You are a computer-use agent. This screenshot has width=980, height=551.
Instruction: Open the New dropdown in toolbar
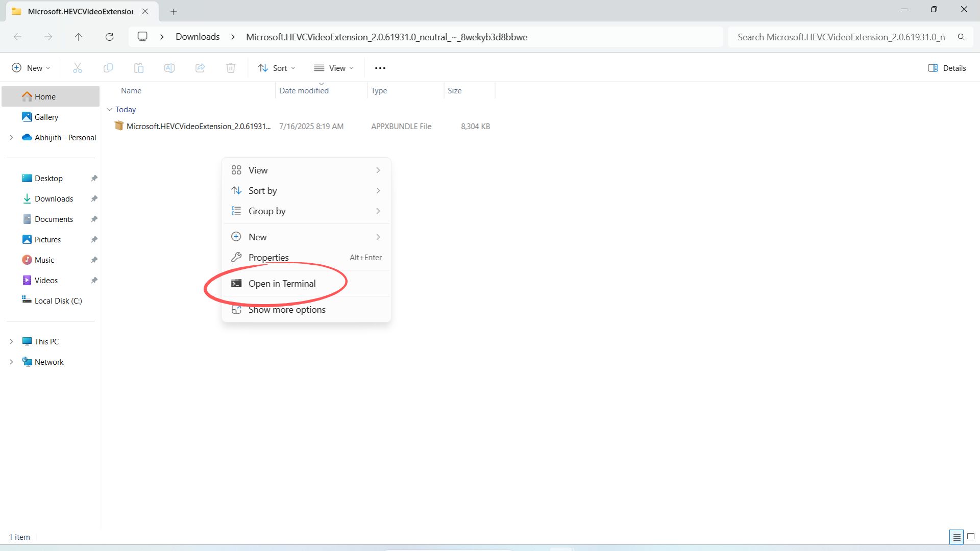(31, 68)
